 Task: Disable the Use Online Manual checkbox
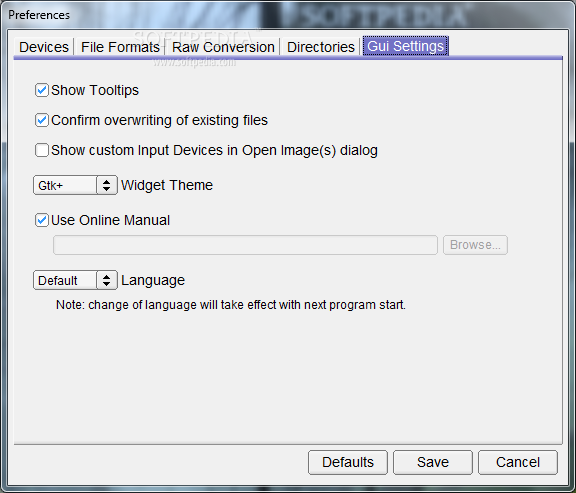tap(42, 220)
